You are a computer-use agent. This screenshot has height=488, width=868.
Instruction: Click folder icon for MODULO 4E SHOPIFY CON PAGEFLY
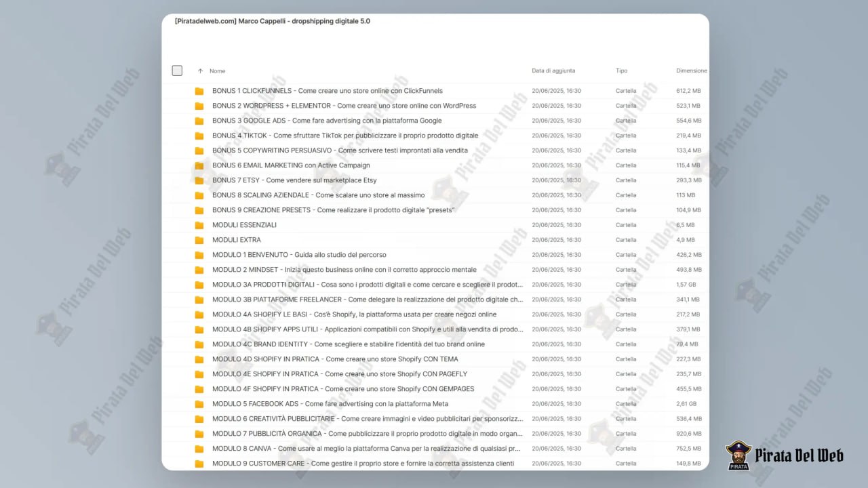199,374
